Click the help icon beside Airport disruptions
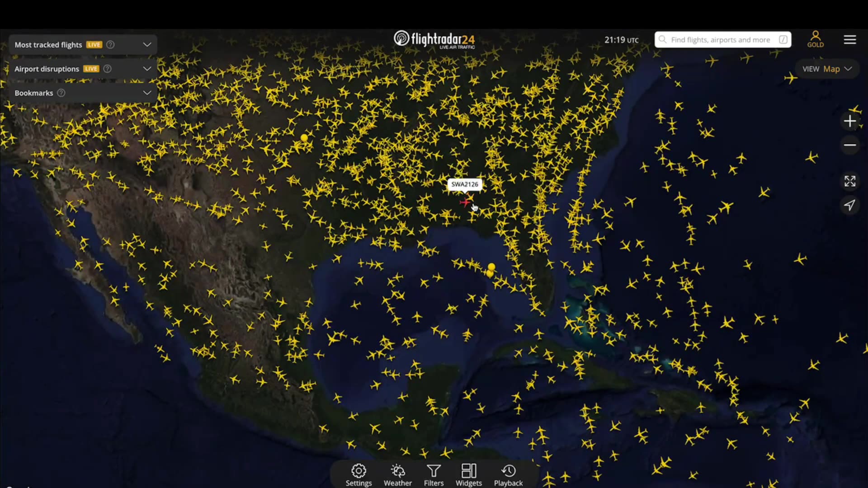 (107, 69)
